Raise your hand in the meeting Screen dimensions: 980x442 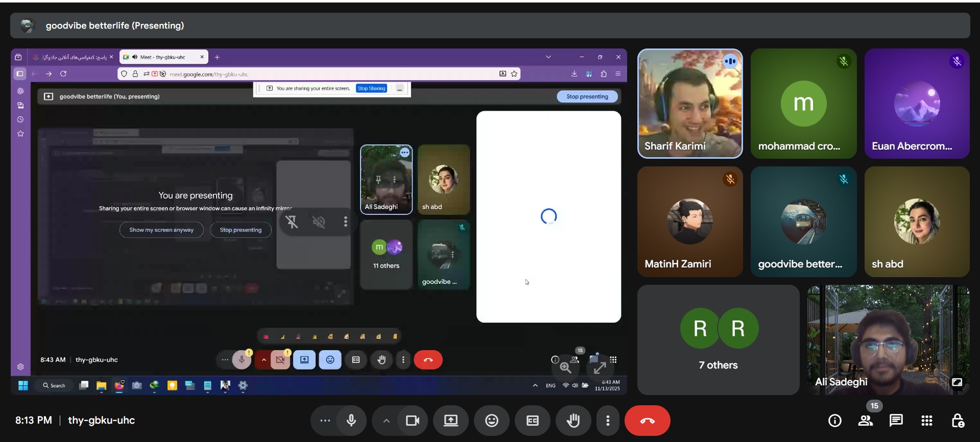(x=573, y=421)
